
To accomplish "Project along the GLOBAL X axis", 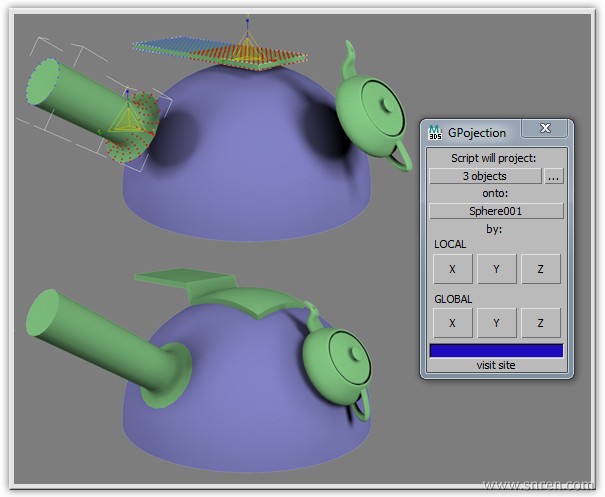I will tap(453, 323).
